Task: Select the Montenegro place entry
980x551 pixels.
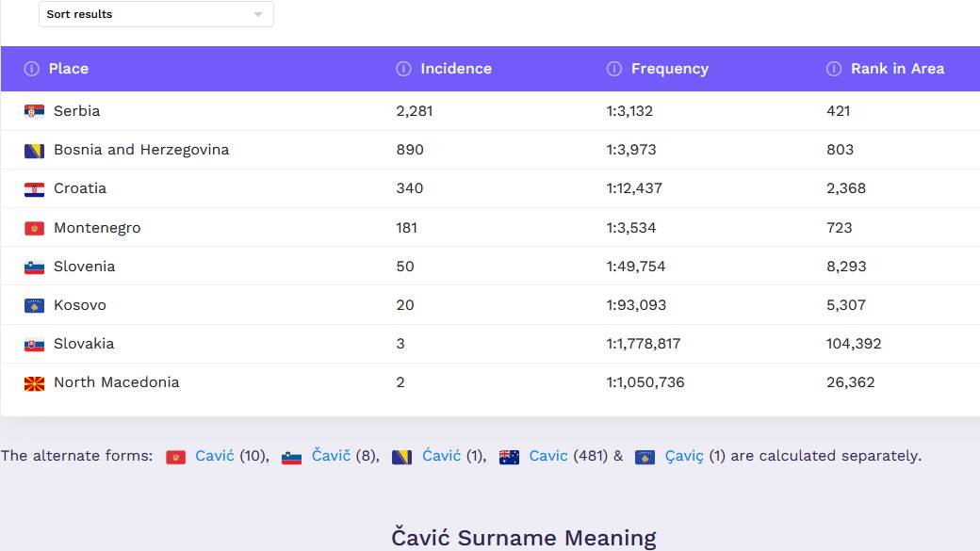Action: pyautogui.click(x=97, y=228)
